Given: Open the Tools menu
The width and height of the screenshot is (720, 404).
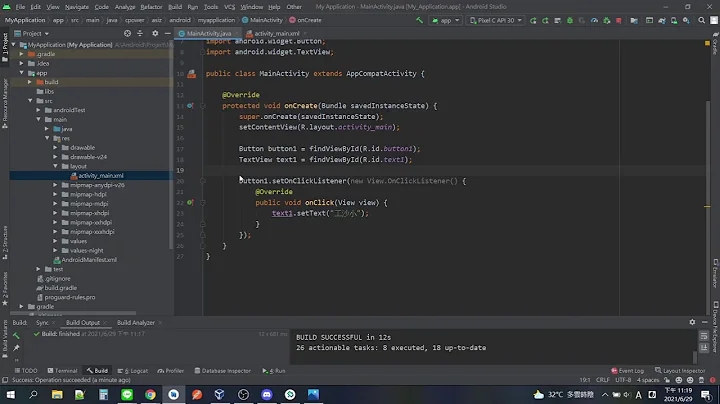Looking at the screenshot, I should pos(211,7).
